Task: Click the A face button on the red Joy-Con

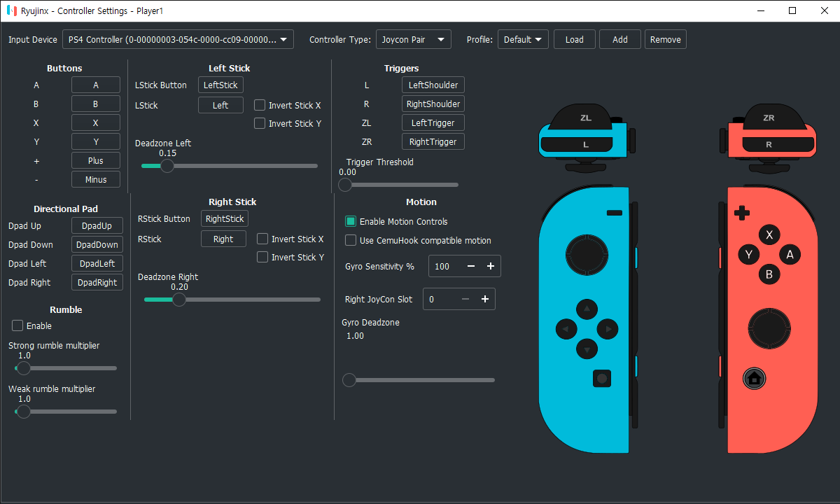Action: pos(790,255)
